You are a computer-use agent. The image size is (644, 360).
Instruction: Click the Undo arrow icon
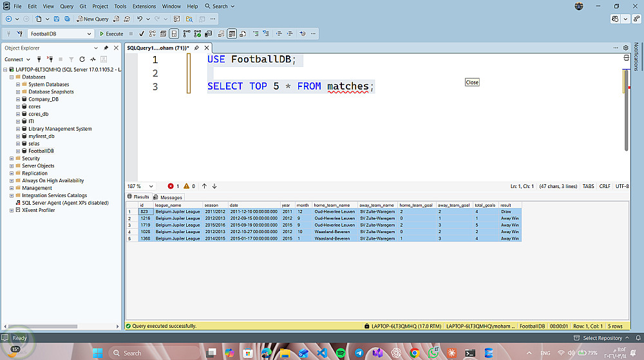click(140, 19)
